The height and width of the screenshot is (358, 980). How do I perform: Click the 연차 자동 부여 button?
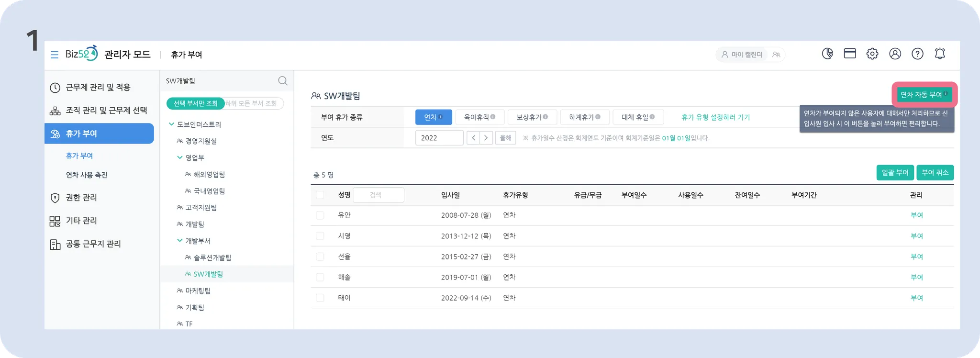(924, 94)
